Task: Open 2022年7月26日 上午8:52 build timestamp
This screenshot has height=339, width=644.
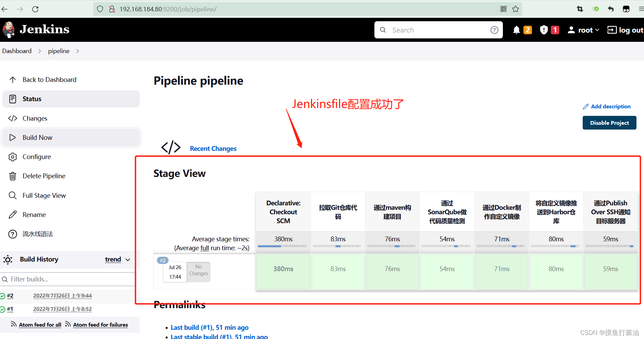Action: [62, 309]
